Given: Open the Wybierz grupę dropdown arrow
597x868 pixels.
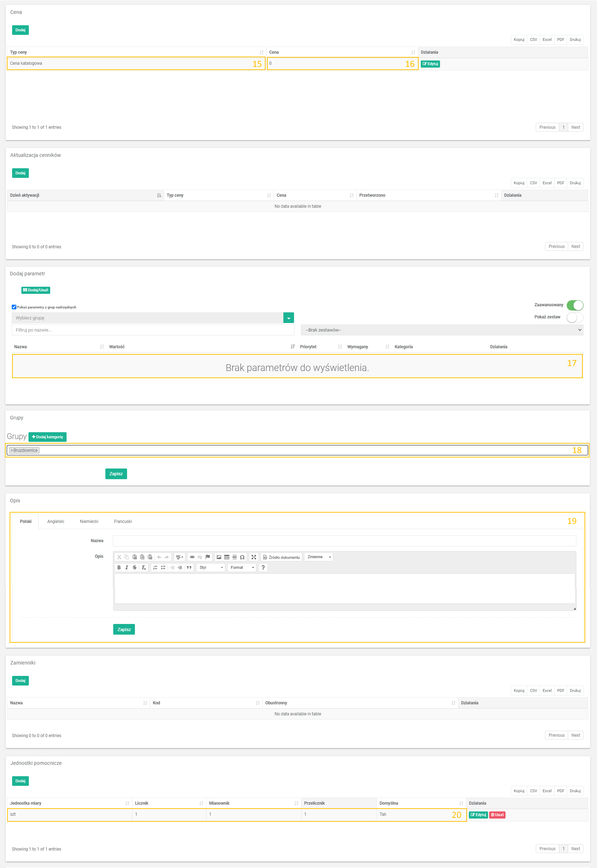Looking at the screenshot, I should pyautogui.click(x=288, y=318).
